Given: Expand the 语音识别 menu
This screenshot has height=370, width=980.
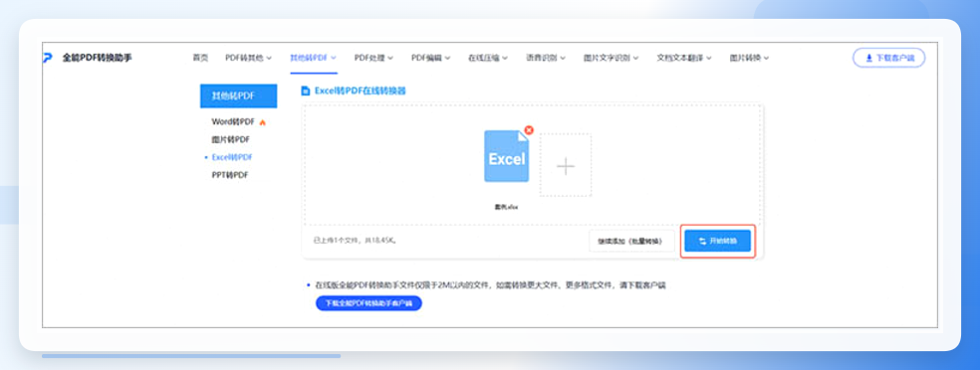Looking at the screenshot, I should pyautogui.click(x=545, y=58).
